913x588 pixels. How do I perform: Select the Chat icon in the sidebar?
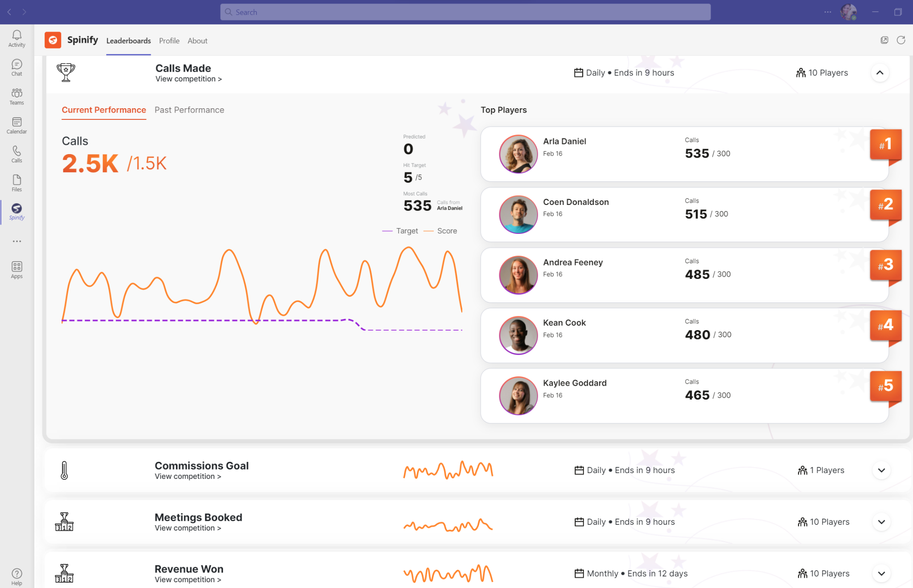click(x=16, y=67)
